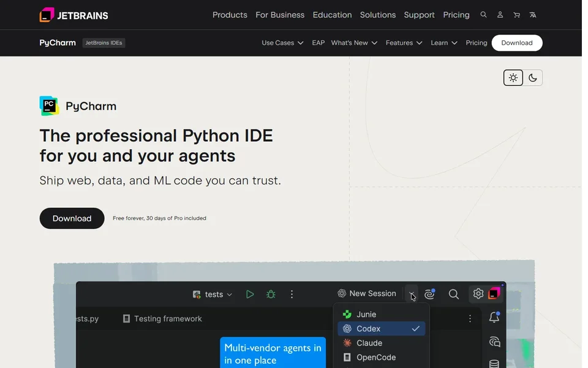Viewport: 588px width, 368px height.
Task: Open the Education menu
Action: [x=332, y=15]
